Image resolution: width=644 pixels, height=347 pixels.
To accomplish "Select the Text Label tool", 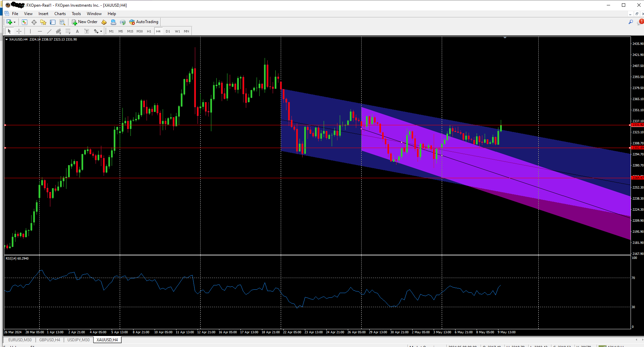I will click(x=87, y=31).
